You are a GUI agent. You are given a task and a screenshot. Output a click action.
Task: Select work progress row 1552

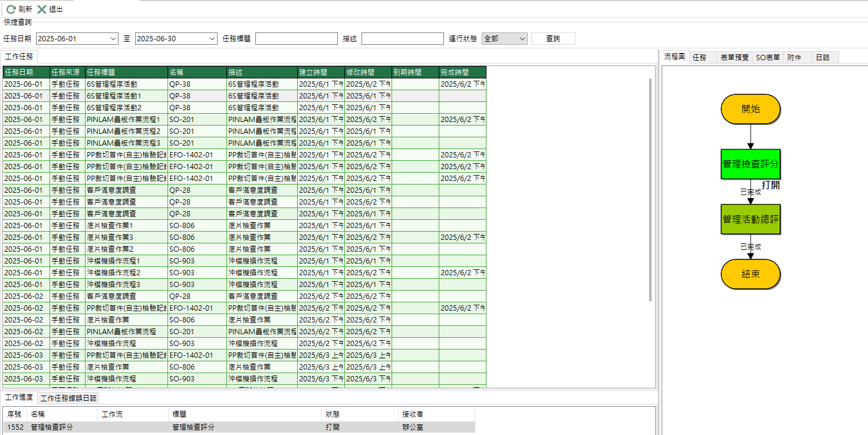pyautogui.click(x=236, y=427)
